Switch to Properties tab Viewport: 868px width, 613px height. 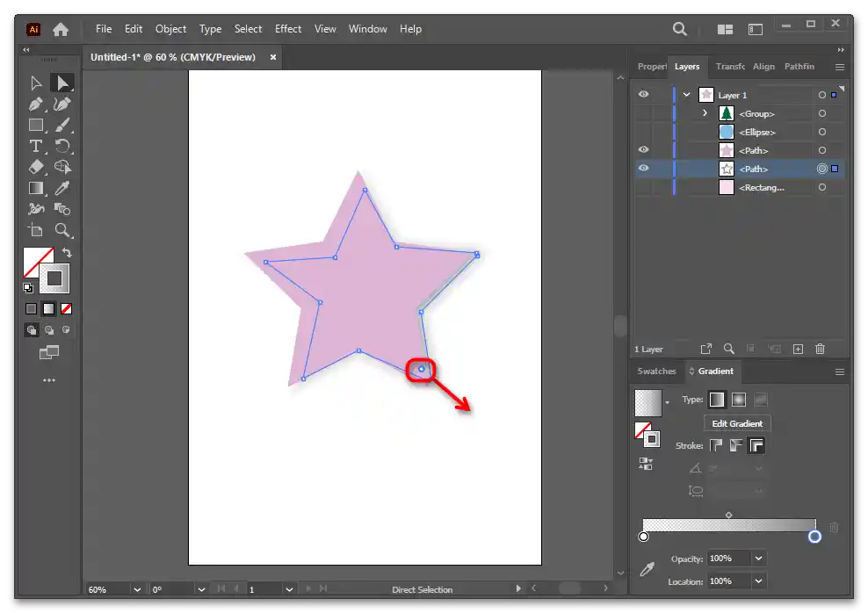pyautogui.click(x=652, y=67)
